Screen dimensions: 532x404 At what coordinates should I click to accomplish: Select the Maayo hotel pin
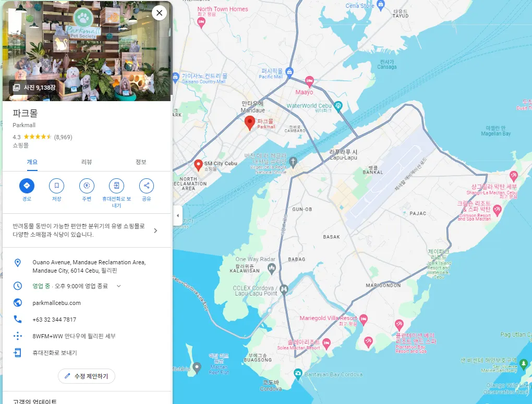(309, 81)
